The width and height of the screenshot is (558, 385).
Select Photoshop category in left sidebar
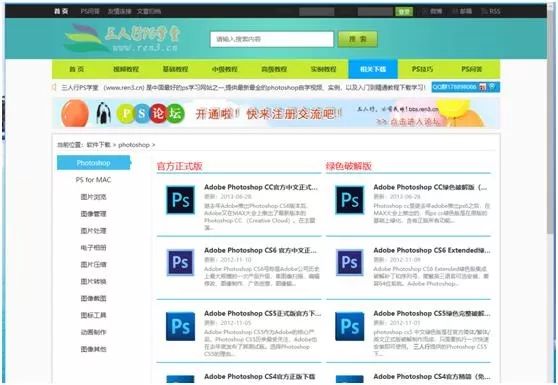pyautogui.click(x=94, y=163)
